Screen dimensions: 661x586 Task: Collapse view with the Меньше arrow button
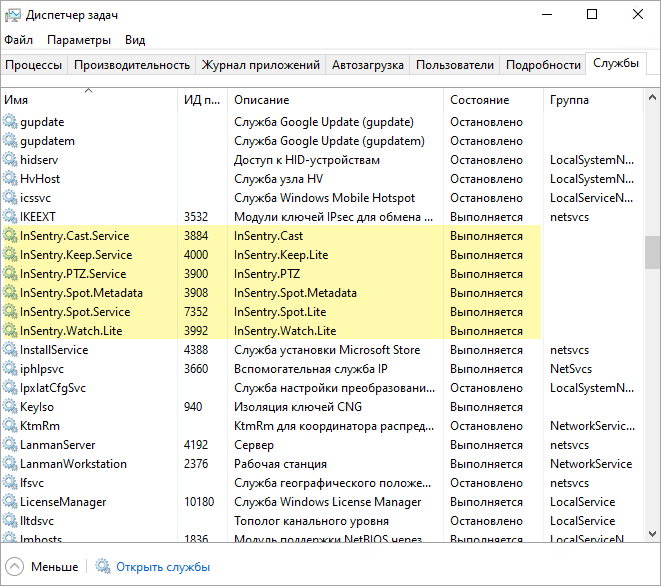[14, 566]
